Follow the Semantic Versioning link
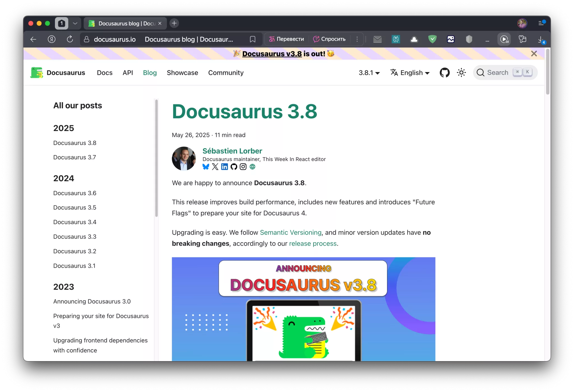The height and width of the screenshot is (392, 574). pyautogui.click(x=291, y=232)
